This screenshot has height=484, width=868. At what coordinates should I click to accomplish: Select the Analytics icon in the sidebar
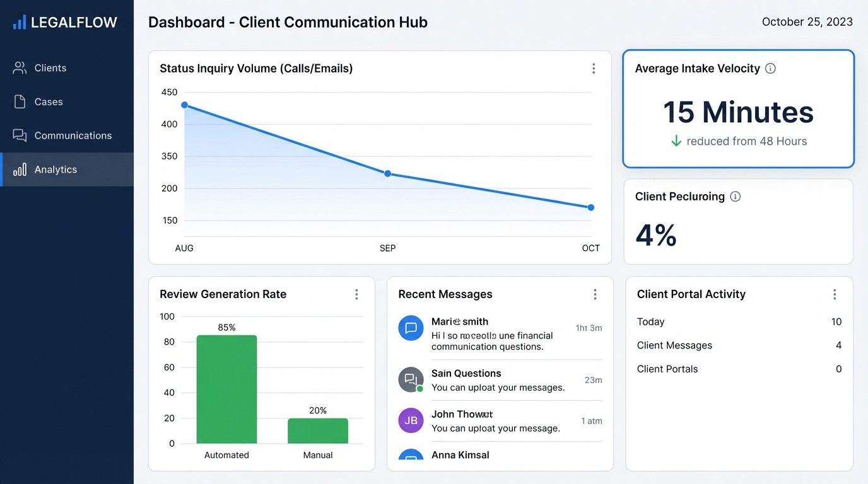pyautogui.click(x=21, y=169)
